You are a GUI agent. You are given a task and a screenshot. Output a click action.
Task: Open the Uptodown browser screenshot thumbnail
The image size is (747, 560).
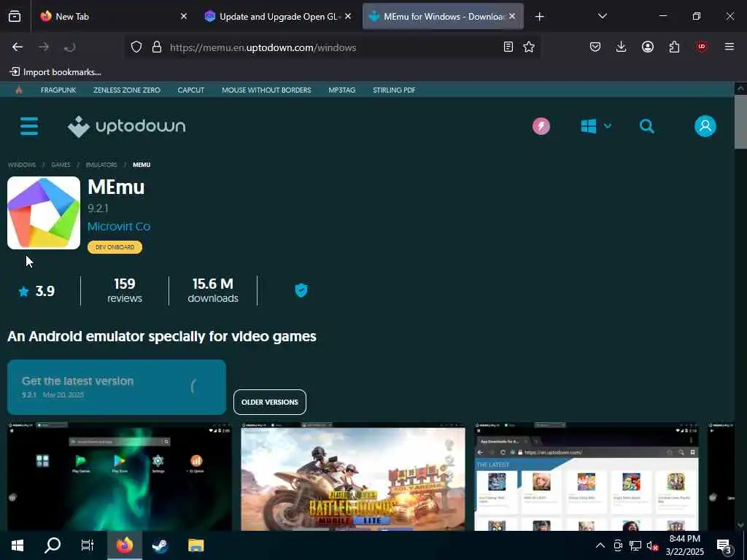tap(587, 476)
